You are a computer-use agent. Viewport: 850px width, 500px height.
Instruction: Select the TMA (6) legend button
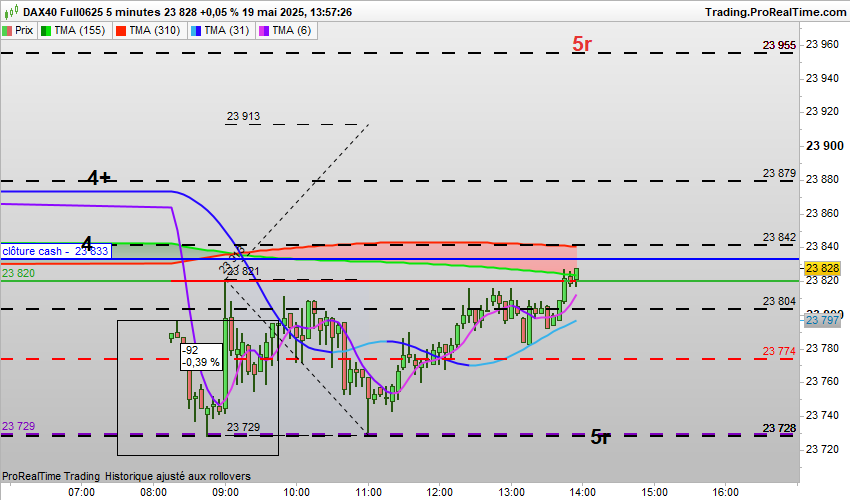click(287, 30)
